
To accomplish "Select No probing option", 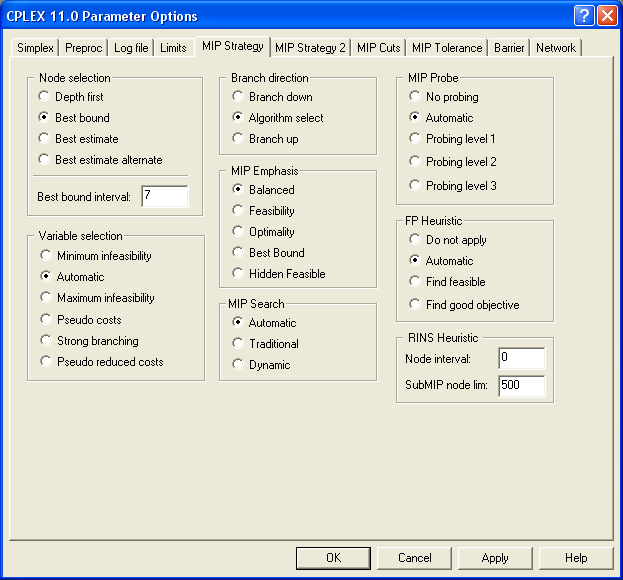I will 444,97.
